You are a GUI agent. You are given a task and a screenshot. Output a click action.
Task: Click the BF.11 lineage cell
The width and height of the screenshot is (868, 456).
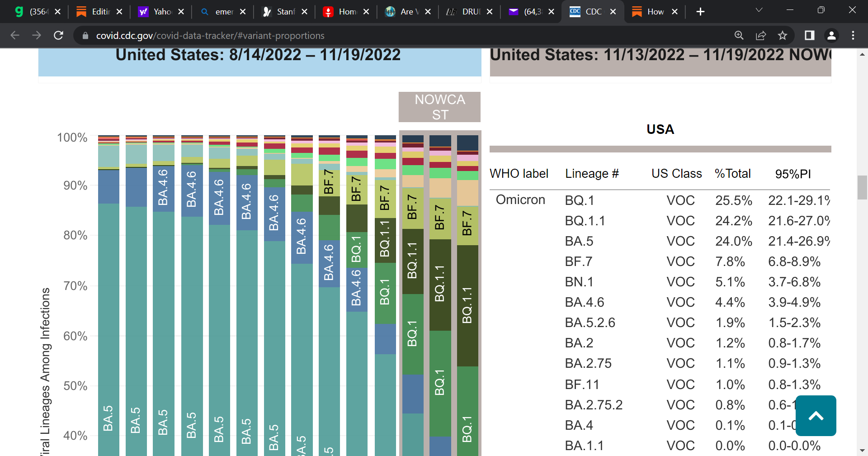(x=582, y=385)
